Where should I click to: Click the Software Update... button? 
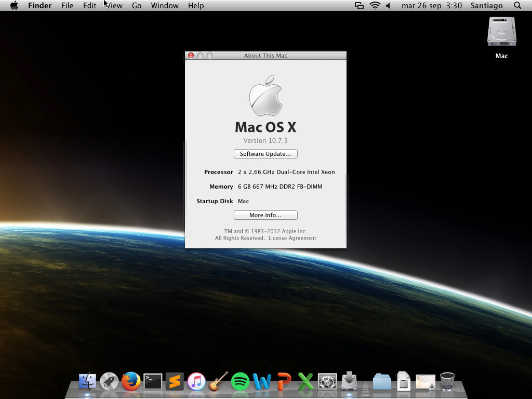[265, 154]
